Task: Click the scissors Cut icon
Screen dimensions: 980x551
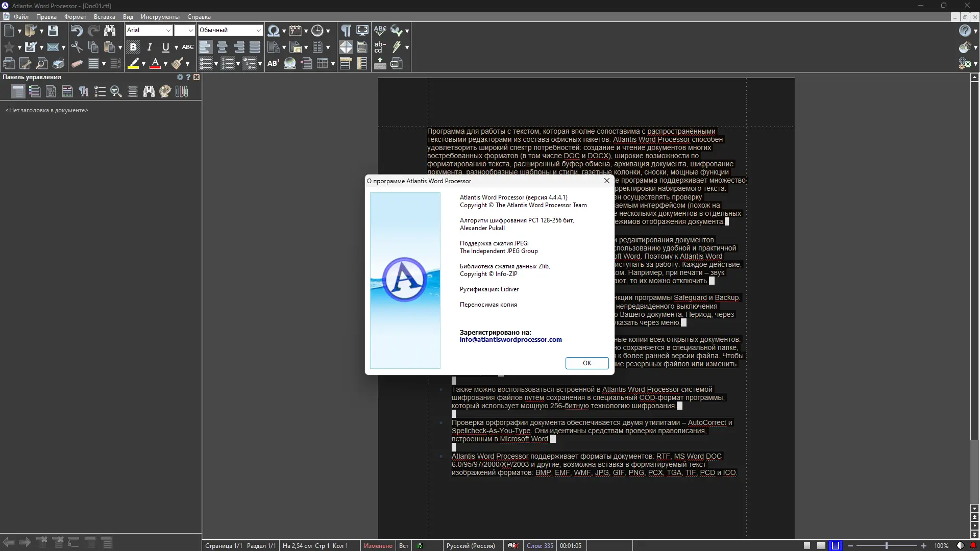Action: tap(77, 47)
